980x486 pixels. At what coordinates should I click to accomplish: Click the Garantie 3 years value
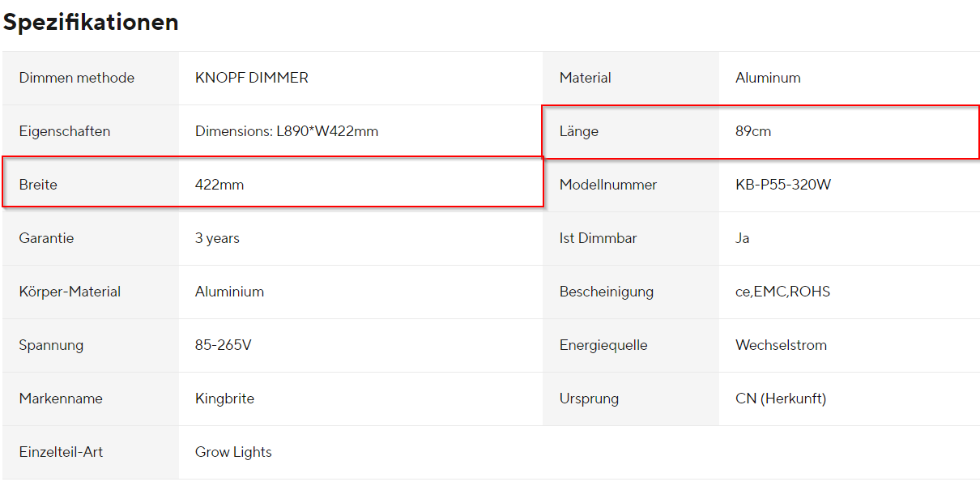click(x=217, y=238)
